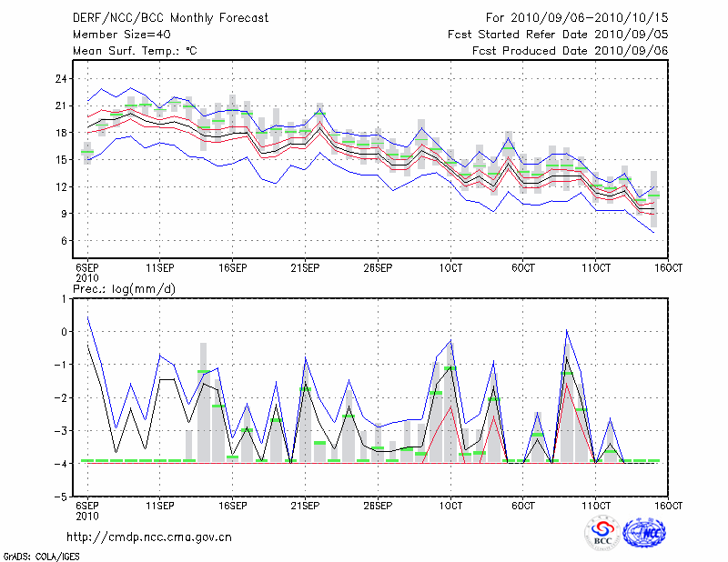Click the NCC circular logo
The height and width of the screenshot is (562, 728).
[x=644, y=533]
